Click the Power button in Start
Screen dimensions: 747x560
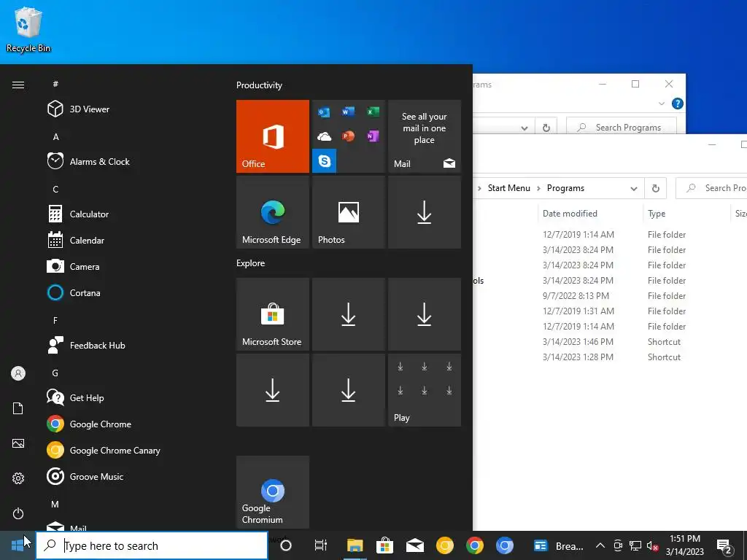[x=18, y=513]
